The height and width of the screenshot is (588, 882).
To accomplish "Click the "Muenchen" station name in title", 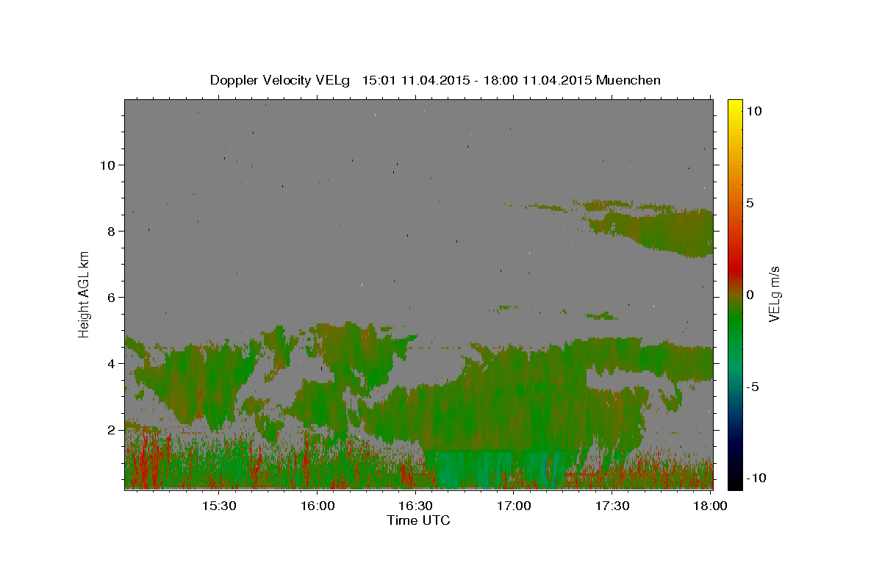I will (628, 80).
